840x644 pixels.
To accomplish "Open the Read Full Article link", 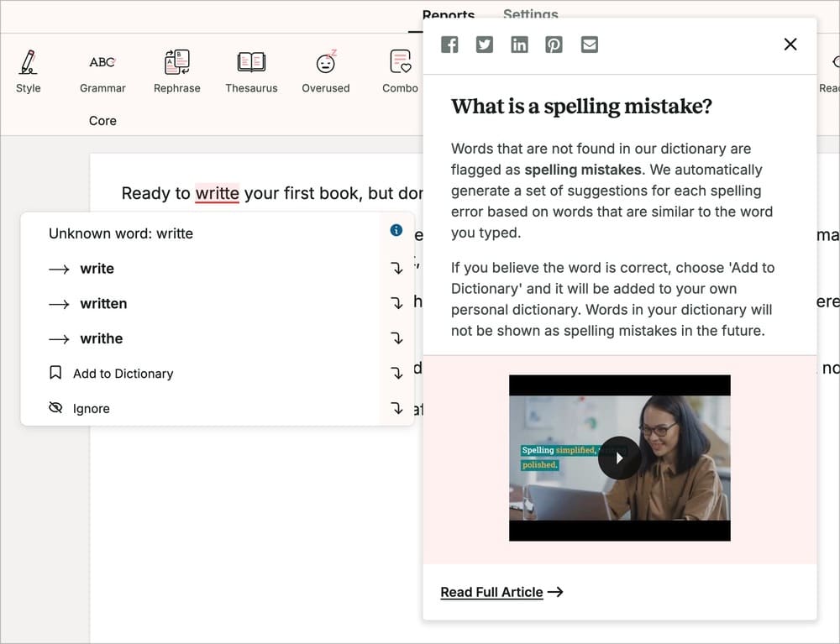I will tap(501, 592).
